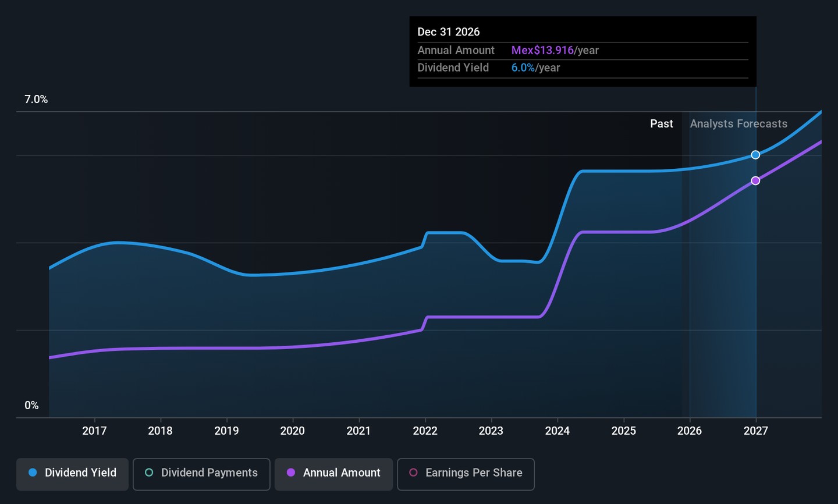Click the blue Dividend Yield legend dot
The image size is (838, 504).
click(x=33, y=473)
